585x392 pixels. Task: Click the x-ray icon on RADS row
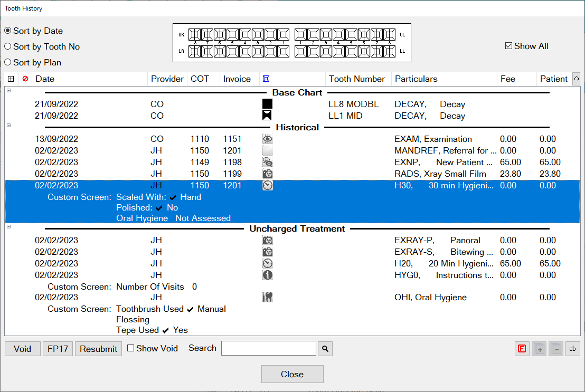[x=268, y=174]
